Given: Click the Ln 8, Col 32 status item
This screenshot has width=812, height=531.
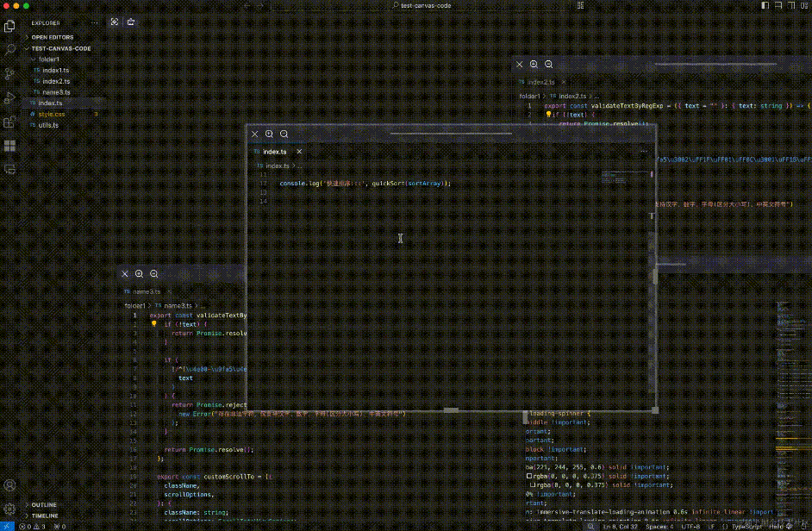Looking at the screenshot, I should 620,527.
